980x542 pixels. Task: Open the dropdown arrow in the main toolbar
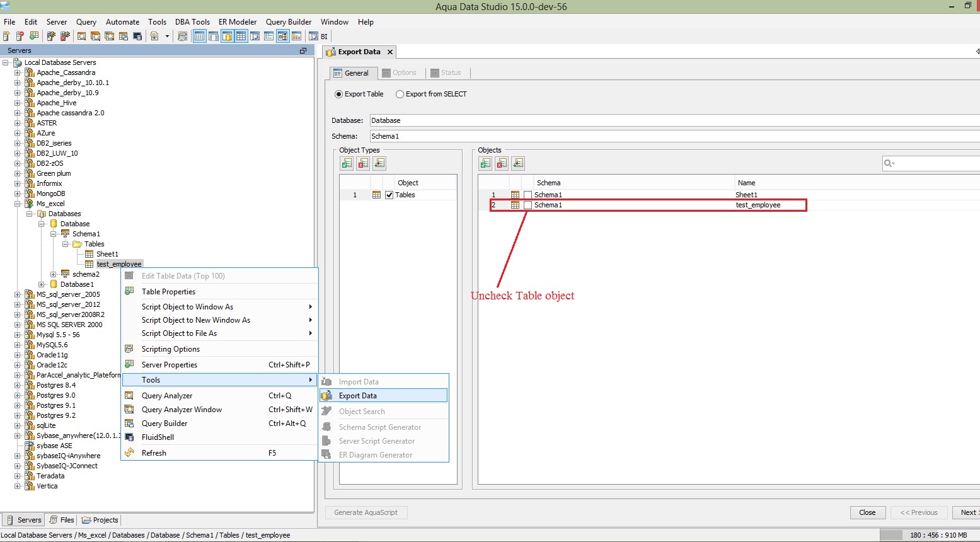click(167, 36)
